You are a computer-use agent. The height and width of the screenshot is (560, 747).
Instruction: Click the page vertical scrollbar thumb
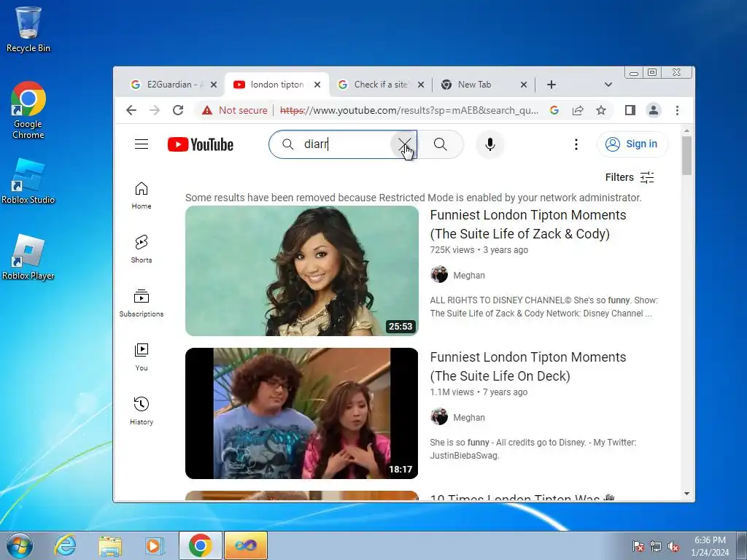(x=686, y=156)
